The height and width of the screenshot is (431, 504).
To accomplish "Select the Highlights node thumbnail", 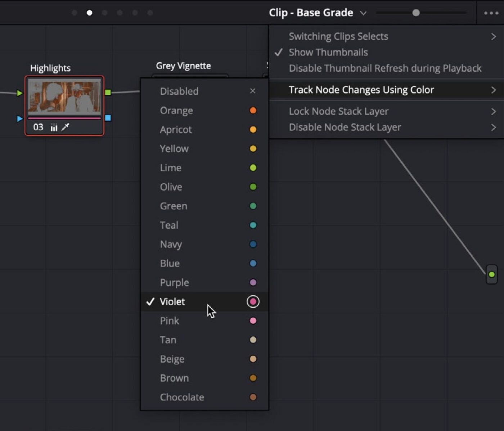I will point(64,96).
